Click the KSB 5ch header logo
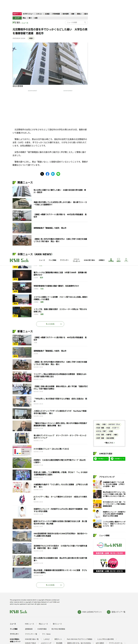The height and width of the screenshot is (644, 138). coord(19,260)
